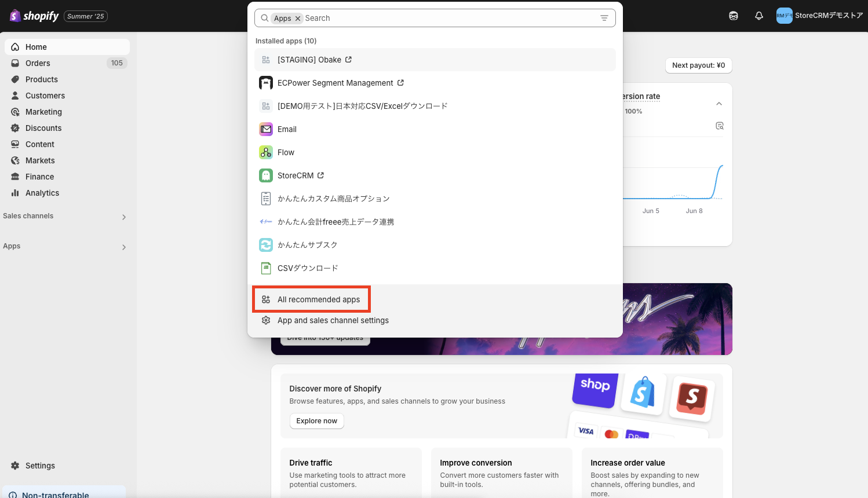
Task: Click the Orders count badge 105
Action: 117,63
